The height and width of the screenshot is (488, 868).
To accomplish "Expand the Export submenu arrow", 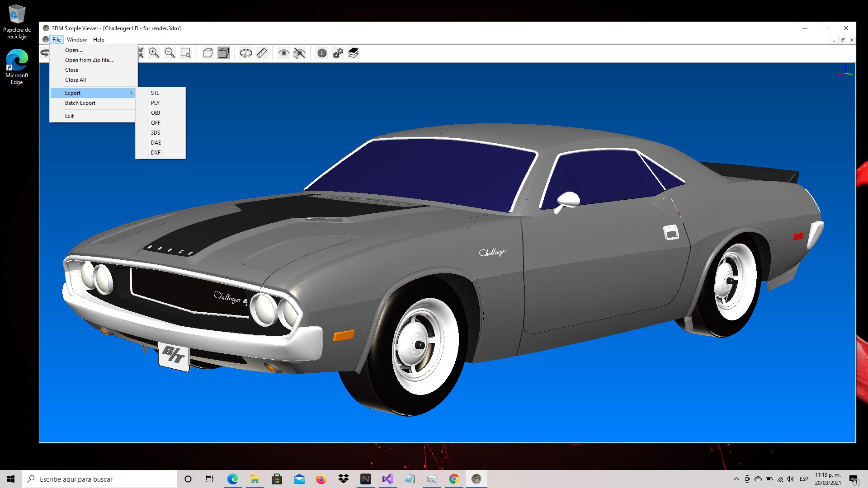I will point(131,93).
